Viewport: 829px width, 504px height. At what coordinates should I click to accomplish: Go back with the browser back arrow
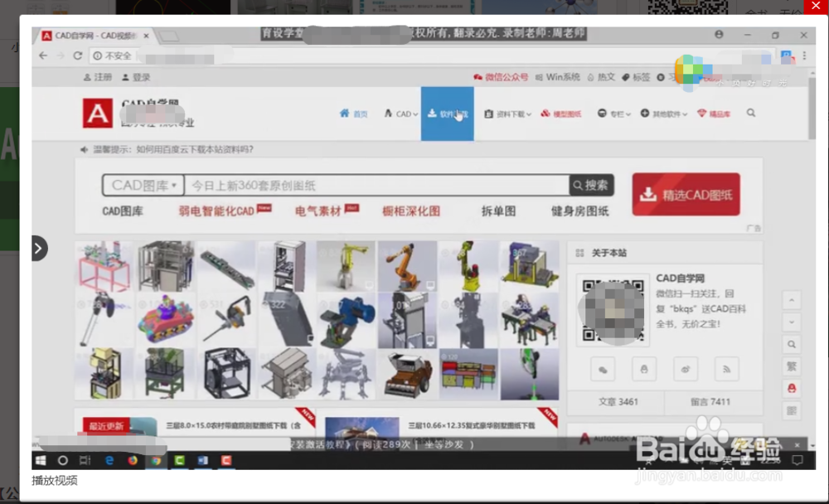click(x=43, y=56)
